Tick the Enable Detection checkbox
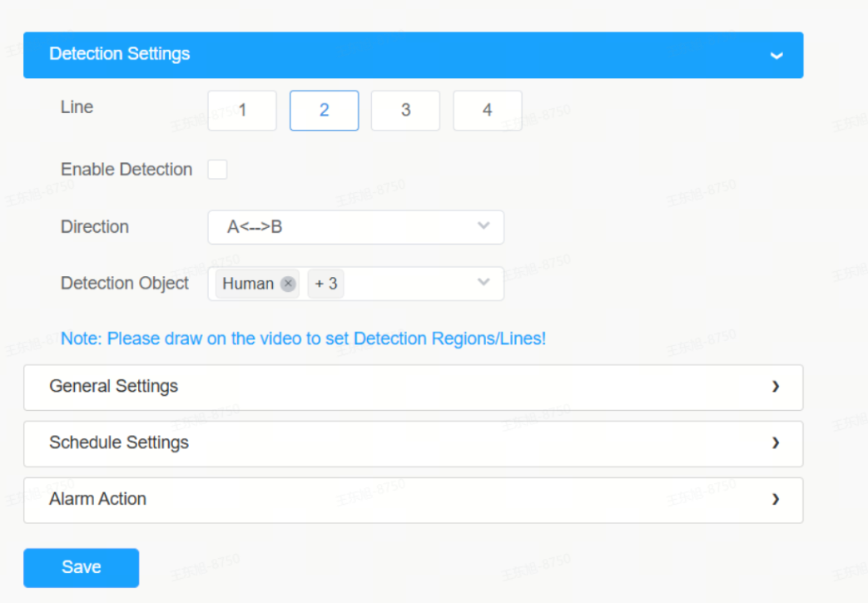 point(217,170)
